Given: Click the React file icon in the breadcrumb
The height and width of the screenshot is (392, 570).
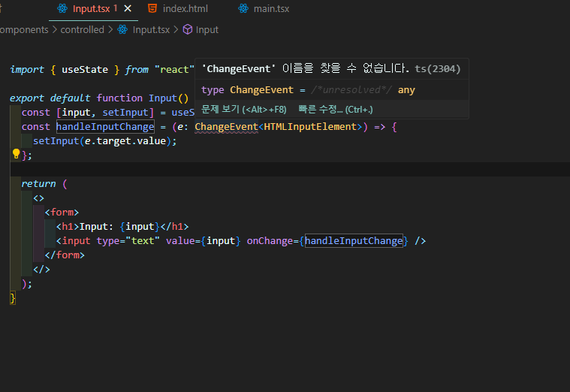Looking at the screenshot, I should (x=123, y=30).
